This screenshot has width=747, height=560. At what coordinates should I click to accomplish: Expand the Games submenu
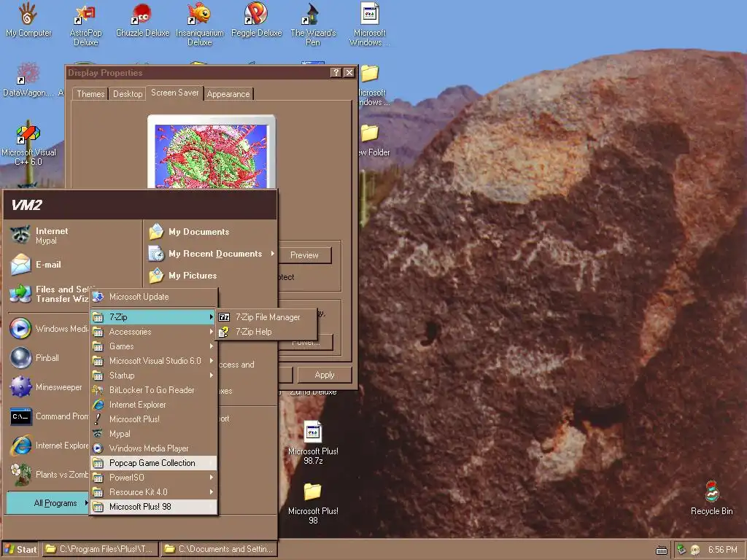point(153,346)
